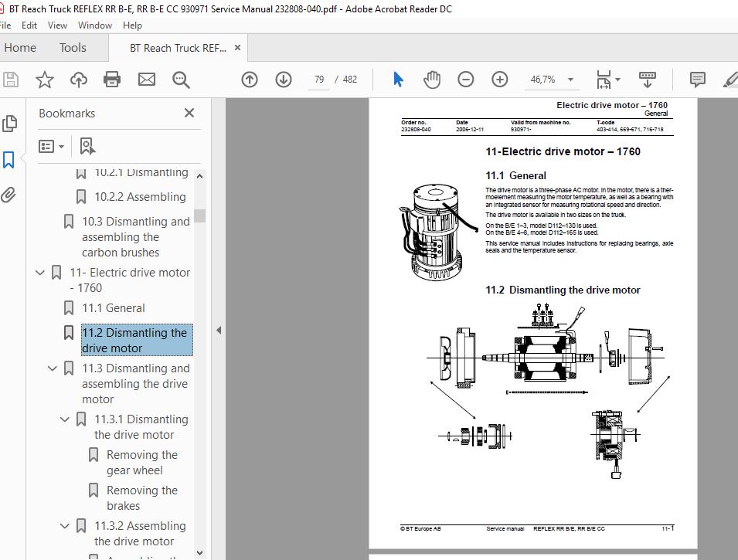This screenshot has width=738, height=560.
Task: Collapse the navigation pane with side arrow
Action: (219, 331)
